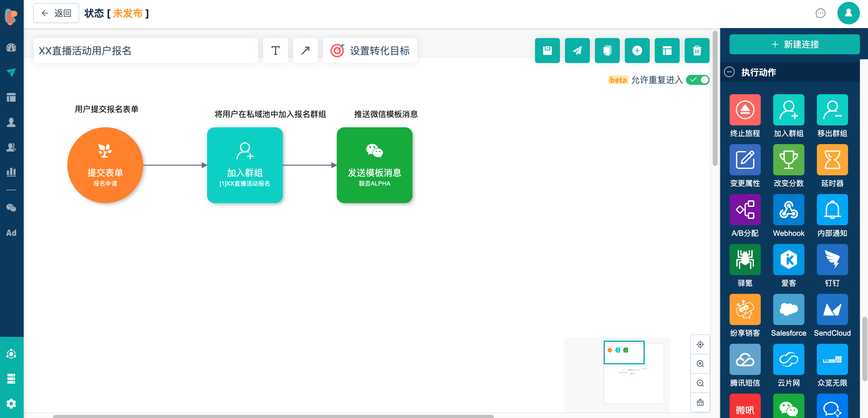Click the 推送微信模板消息 annotation text
The height and width of the screenshot is (418, 868).
click(386, 114)
